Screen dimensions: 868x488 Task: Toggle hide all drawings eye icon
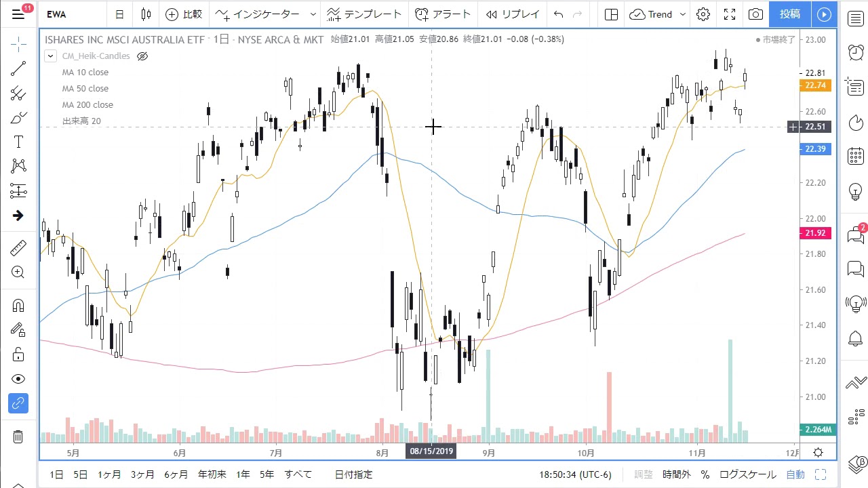(18, 379)
